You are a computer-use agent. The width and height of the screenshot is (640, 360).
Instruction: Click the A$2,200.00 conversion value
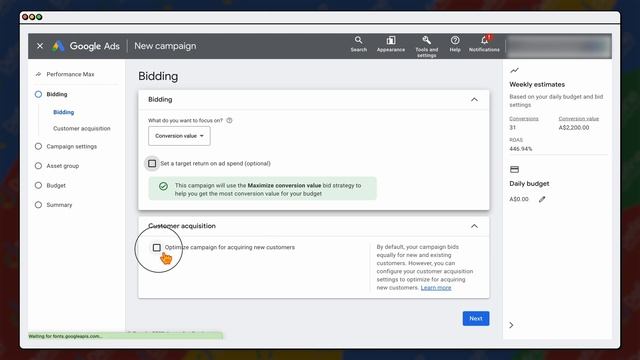(x=574, y=127)
